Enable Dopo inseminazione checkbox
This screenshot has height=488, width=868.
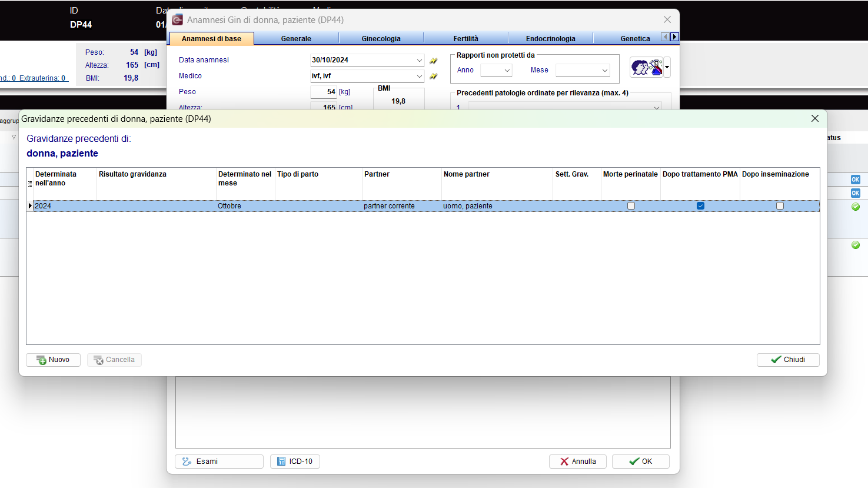(780, 206)
